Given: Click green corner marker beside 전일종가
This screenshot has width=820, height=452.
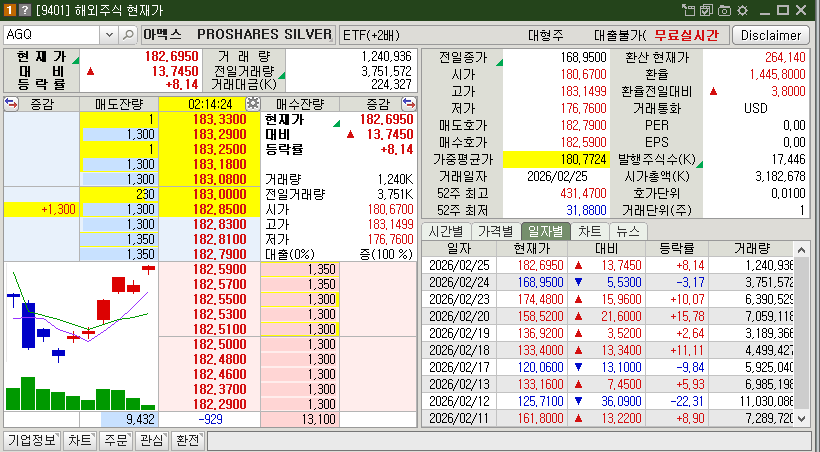Looking at the screenshot, I should [499, 62].
